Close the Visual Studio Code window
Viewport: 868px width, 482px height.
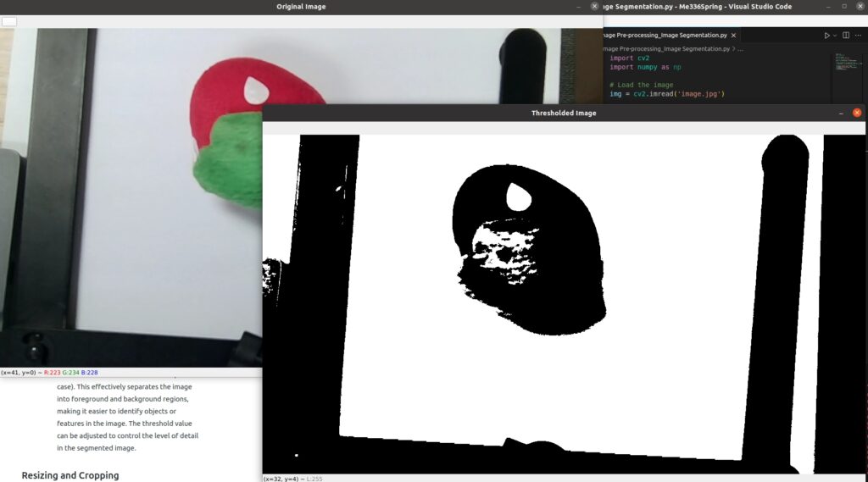(x=860, y=6)
